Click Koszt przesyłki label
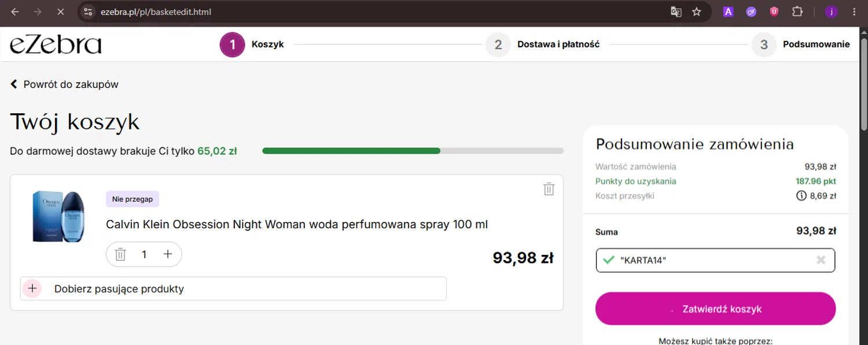 [624, 196]
